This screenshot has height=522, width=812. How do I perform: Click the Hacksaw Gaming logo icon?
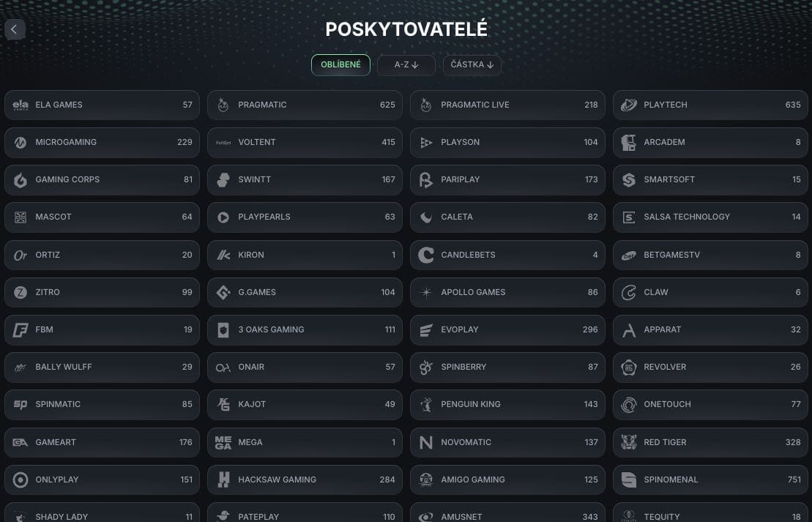[223, 480]
